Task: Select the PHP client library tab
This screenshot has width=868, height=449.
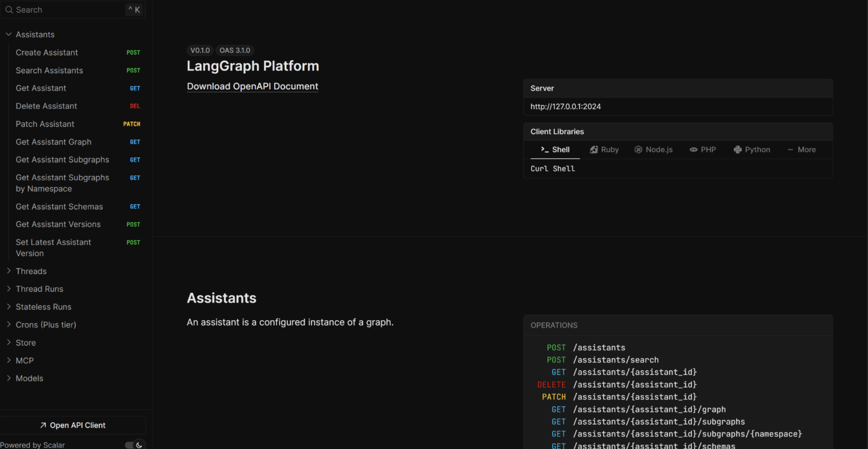Action: [702, 150]
